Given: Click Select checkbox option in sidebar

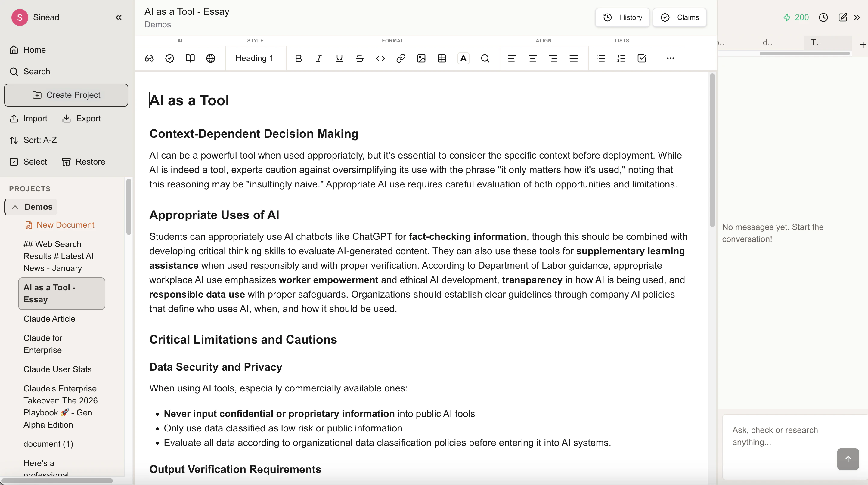Looking at the screenshot, I should [x=28, y=162].
